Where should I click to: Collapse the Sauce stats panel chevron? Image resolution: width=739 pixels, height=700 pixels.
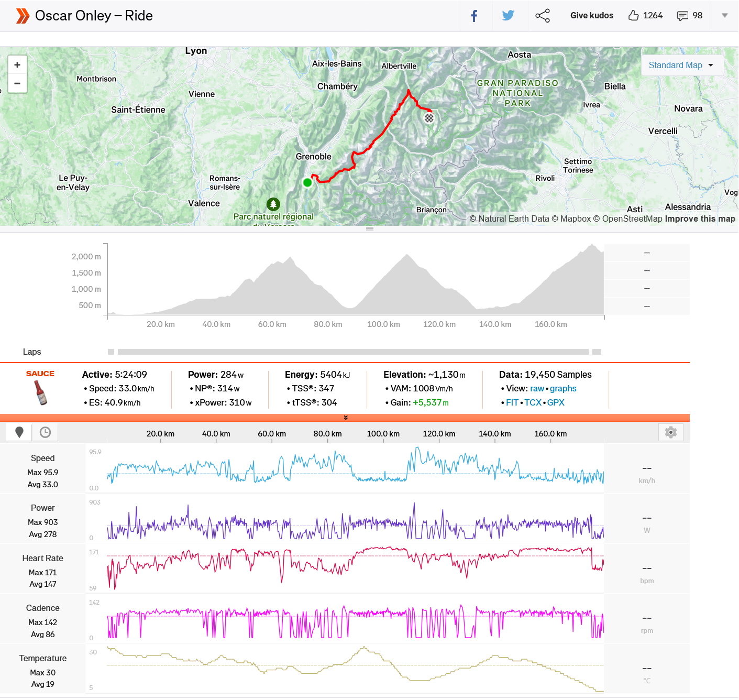click(345, 418)
